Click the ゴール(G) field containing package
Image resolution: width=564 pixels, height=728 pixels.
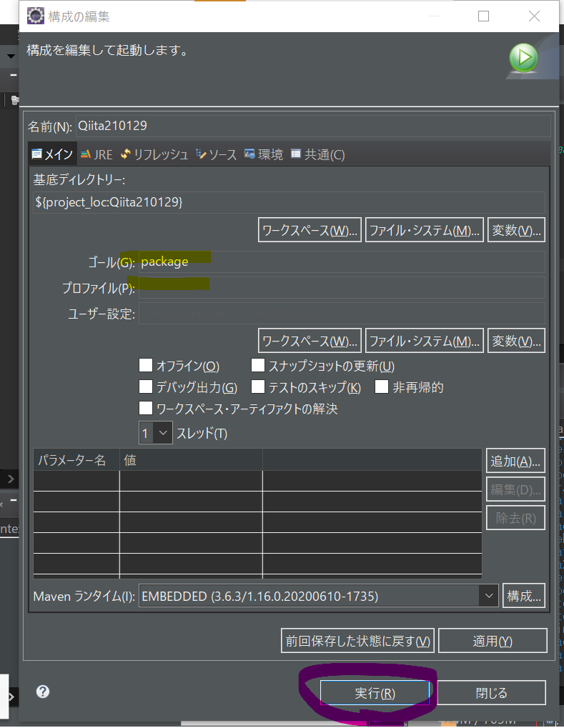tap(342, 262)
